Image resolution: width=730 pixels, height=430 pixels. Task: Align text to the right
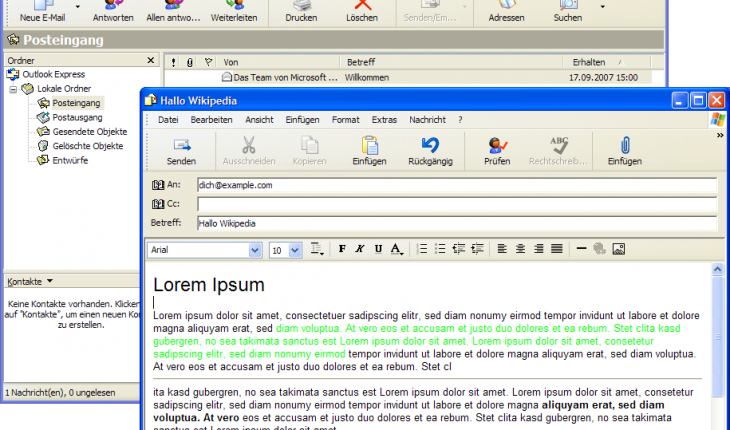(x=539, y=249)
